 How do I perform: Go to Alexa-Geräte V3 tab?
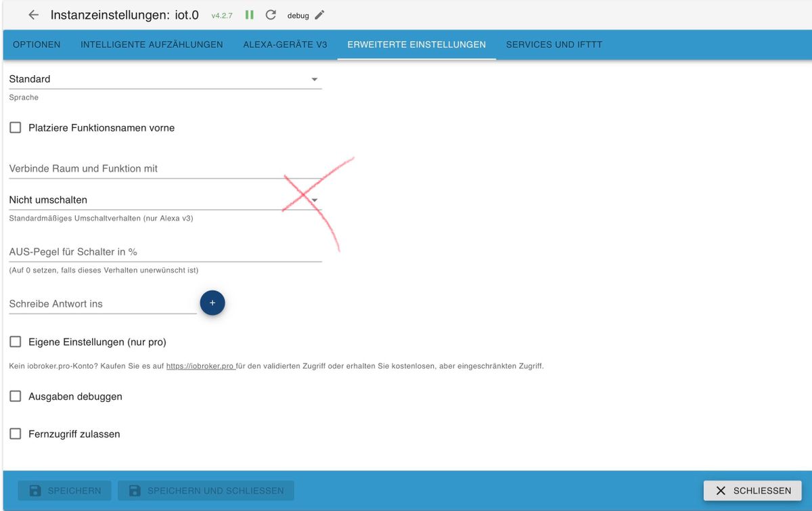pyautogui.click(x=285, y=45)
